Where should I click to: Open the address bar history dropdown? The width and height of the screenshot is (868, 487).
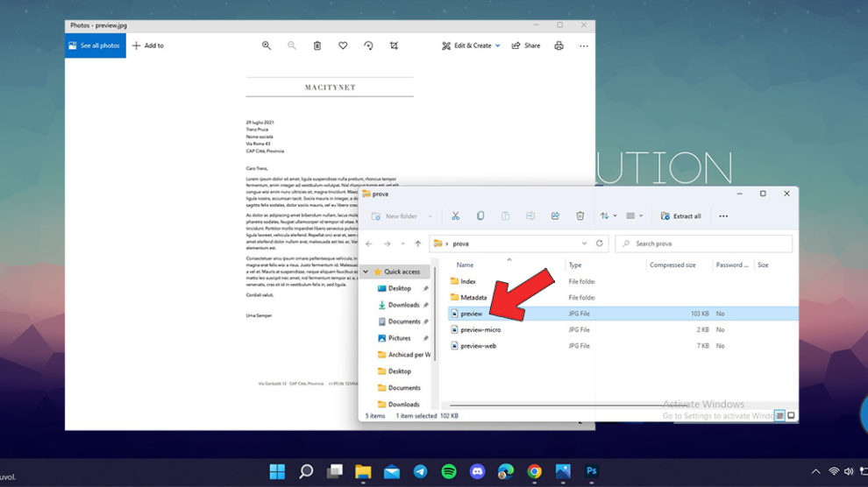tap(584, 243)
